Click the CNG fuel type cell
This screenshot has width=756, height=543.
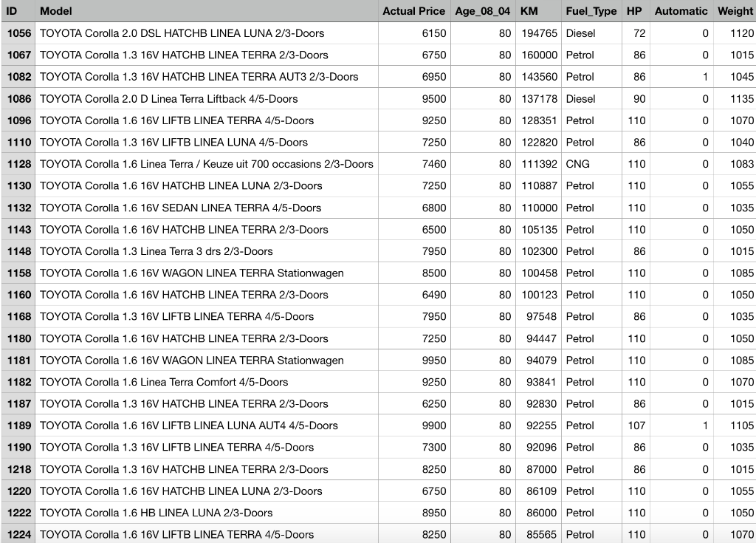591,164
